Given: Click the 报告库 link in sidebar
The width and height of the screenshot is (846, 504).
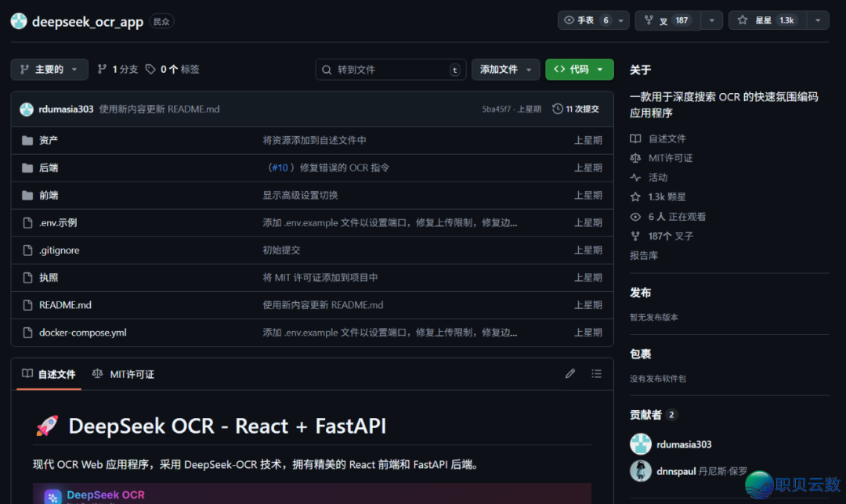Looking at the screenshot, I should [643, 255].
